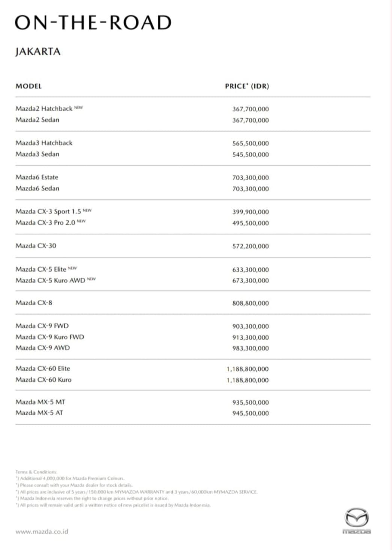Image resolution: width=392 pixels, height=550 pixels.
Task: Select the Mazda2 Hatchback model row
Action: click(44, 109)
